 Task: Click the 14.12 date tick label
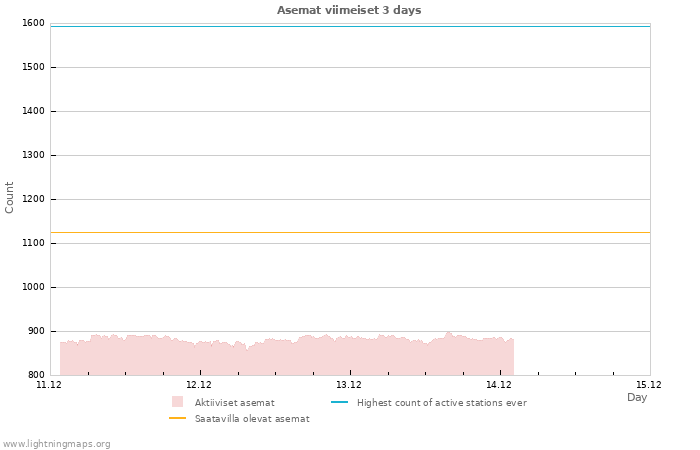[x=499, y=384]
